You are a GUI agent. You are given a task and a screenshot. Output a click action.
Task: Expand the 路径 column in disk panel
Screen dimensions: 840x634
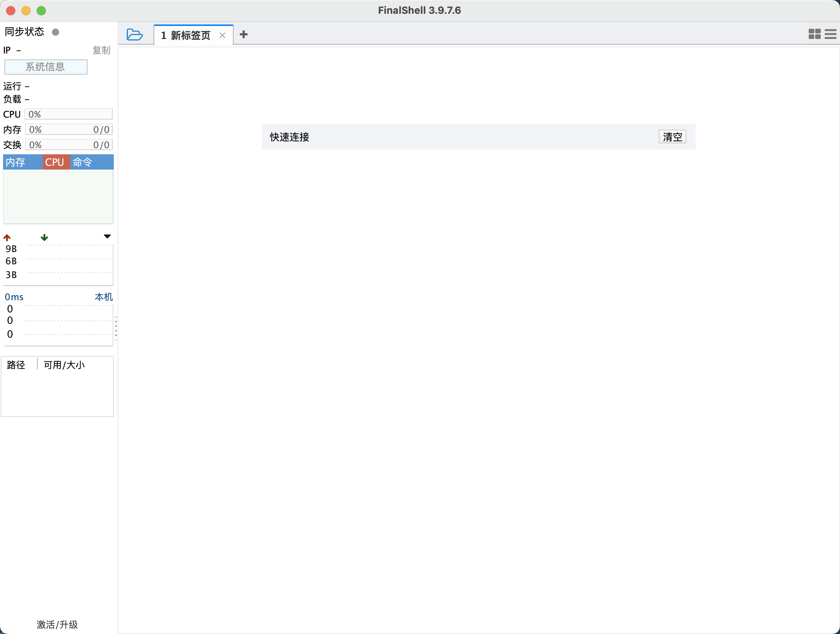coord(37,364)
